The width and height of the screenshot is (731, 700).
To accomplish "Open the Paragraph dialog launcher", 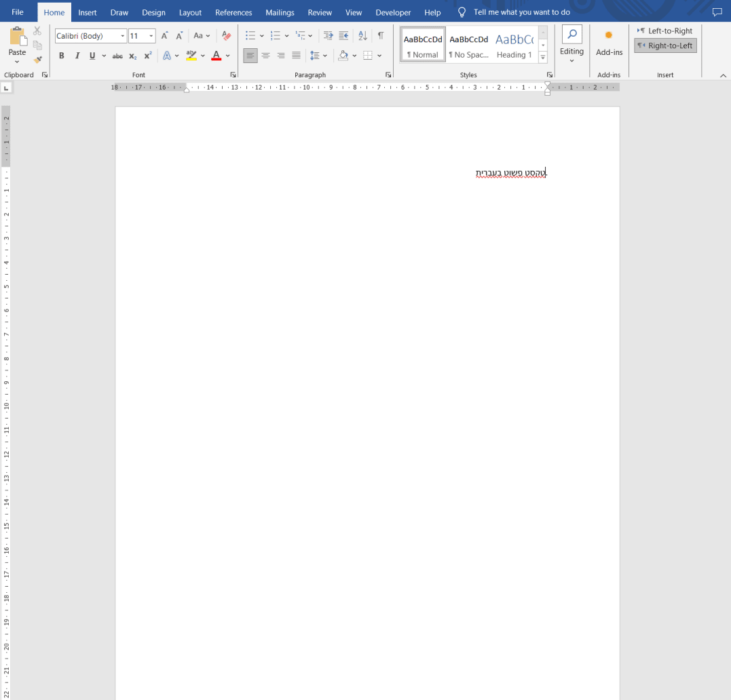I will (388, 75).
